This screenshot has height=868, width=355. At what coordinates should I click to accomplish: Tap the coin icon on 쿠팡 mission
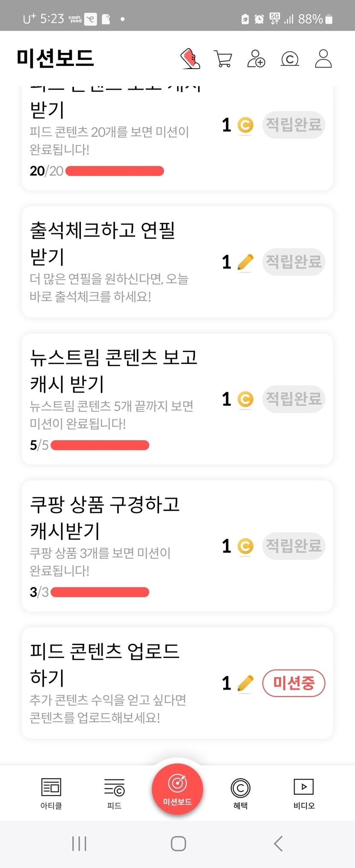click(246, 546)
